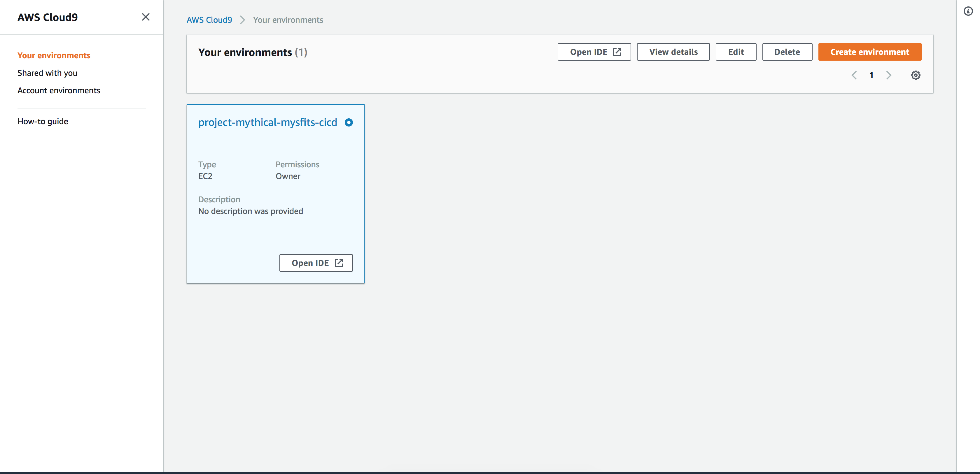Go to previous page of environments
This screenshot has height=474, width=980.
click(x=854, y=75)
